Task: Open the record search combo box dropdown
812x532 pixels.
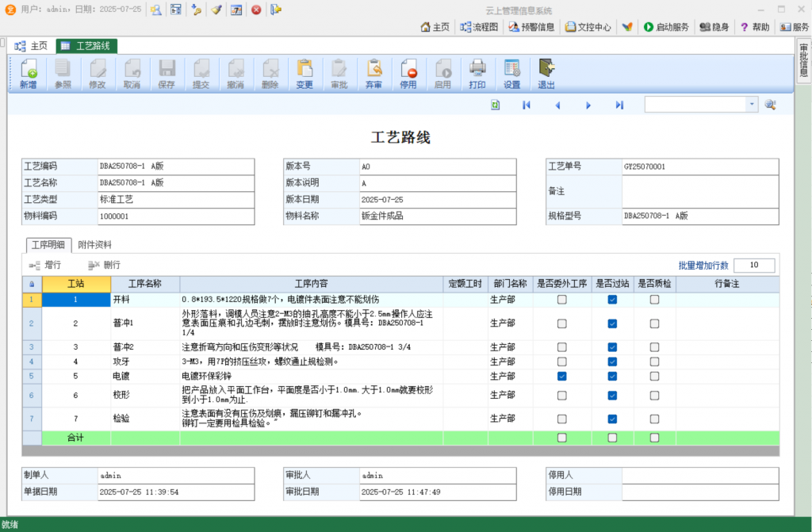Action: pos(752,105)
